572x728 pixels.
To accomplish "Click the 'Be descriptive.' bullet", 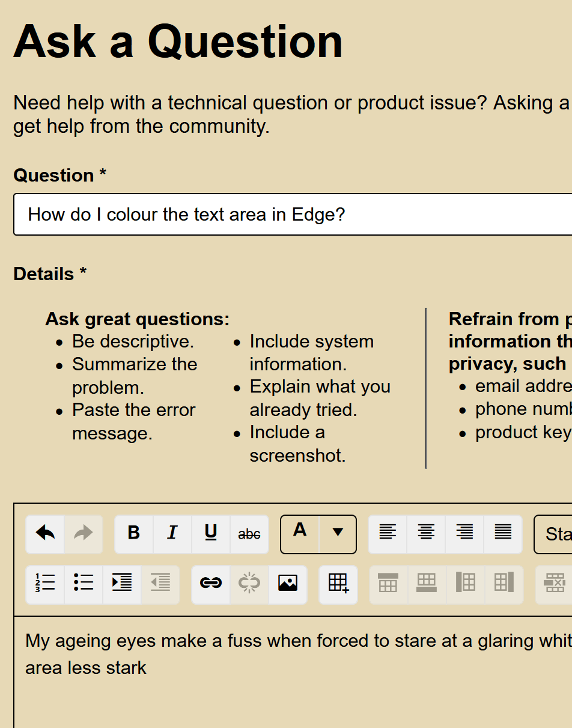I will coord(133,341).
